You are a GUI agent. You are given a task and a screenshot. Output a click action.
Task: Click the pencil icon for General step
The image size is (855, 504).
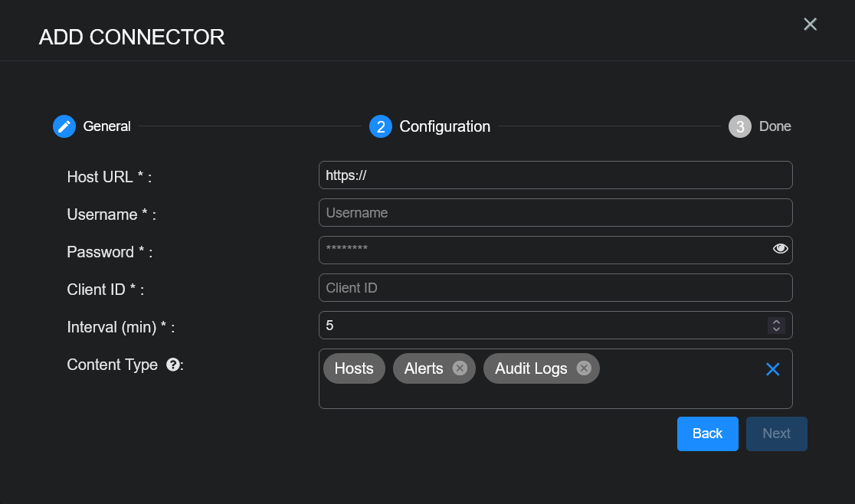[x=64, y=126]
